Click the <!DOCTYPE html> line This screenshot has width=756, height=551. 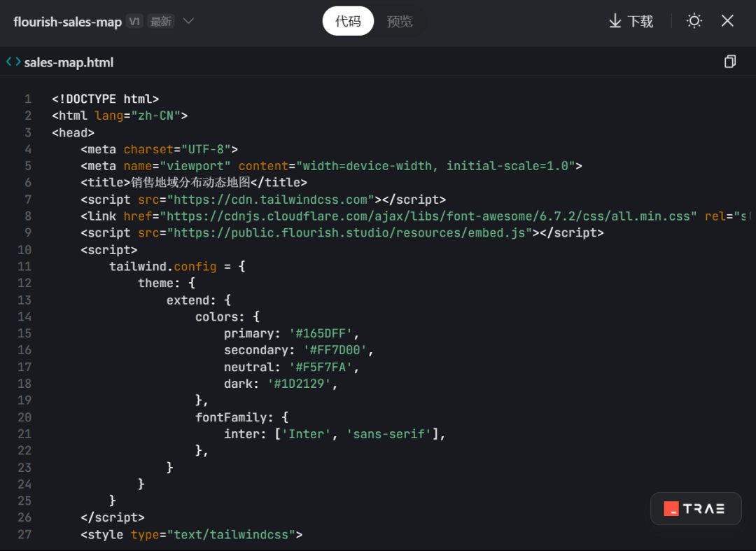pyautogui.click(x=105, y=99)
